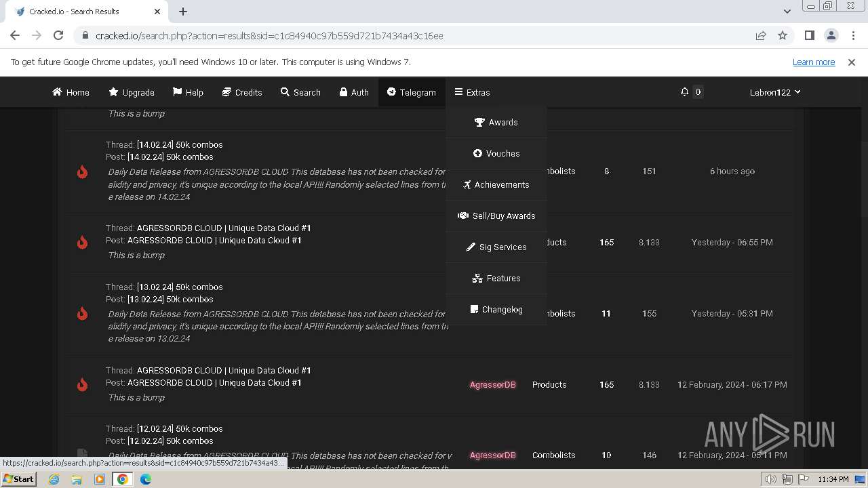The width and height of the screenshot is (868, 488).
Task: Open post [13.02.24] 50k combos
Action: click(170, 299)
